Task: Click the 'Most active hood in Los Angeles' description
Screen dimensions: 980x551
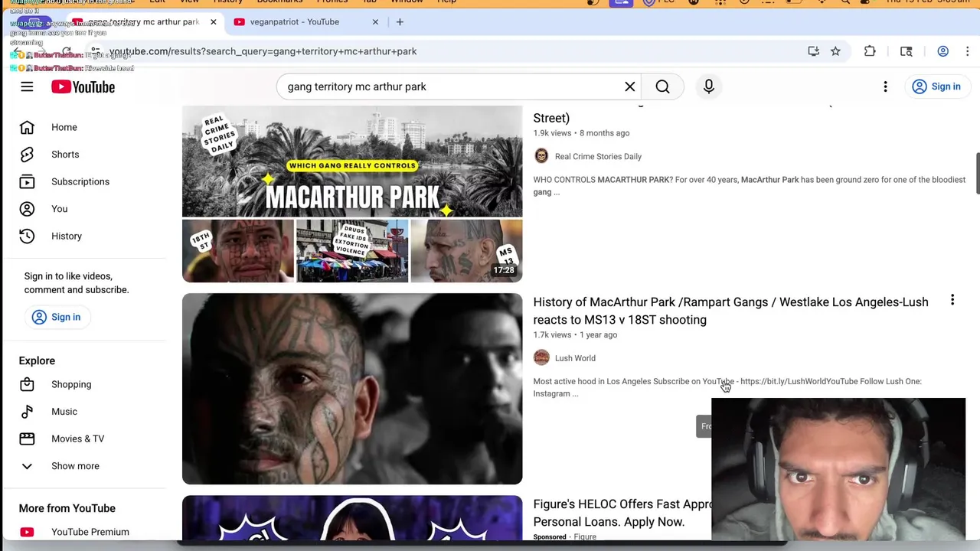Action: click(727, 387)
